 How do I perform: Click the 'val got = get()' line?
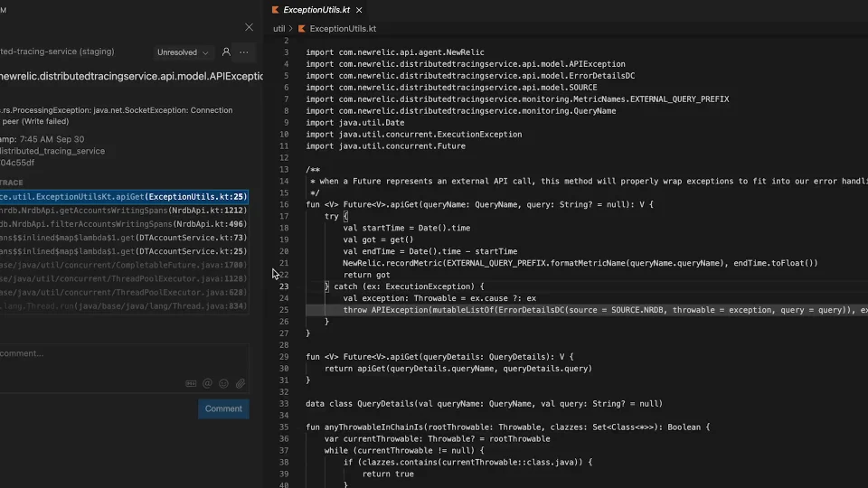tap(378, 239)
